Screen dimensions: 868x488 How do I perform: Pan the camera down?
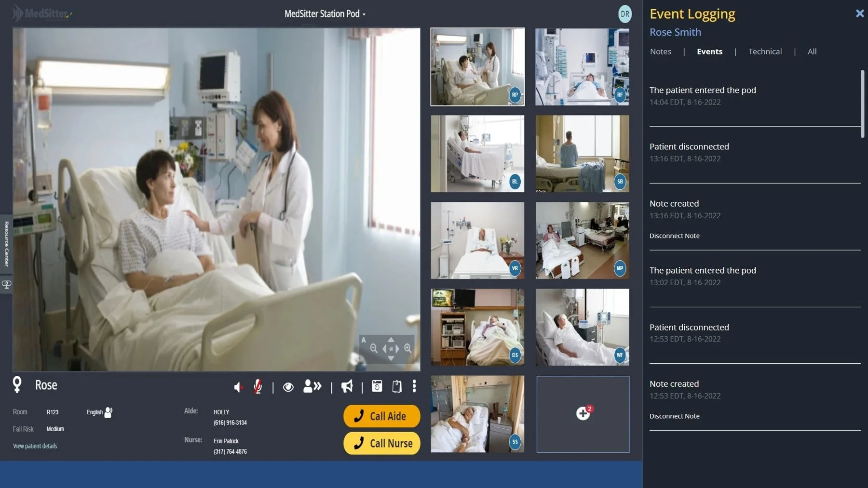(x=391, y=358)
